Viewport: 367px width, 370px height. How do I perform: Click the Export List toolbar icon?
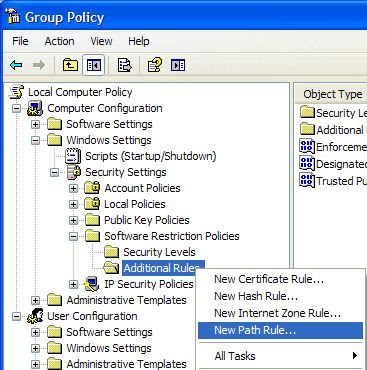[x=125, y=65]
